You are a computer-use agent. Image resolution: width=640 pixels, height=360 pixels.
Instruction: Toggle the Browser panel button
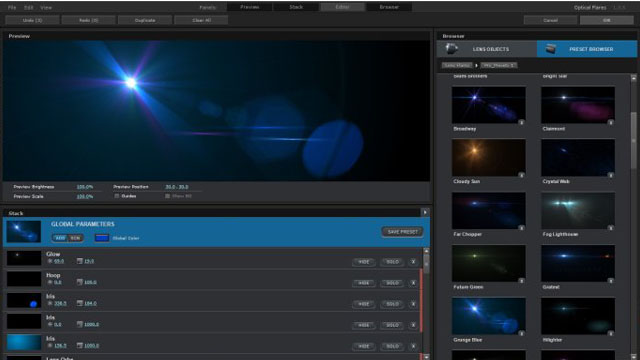pyautogui.click(x=389, y=7)
